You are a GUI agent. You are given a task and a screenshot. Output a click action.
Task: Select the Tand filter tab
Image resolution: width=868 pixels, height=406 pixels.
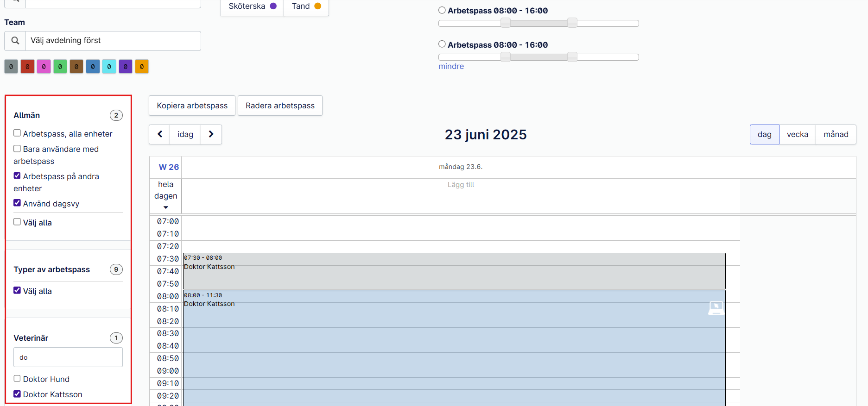306,6
